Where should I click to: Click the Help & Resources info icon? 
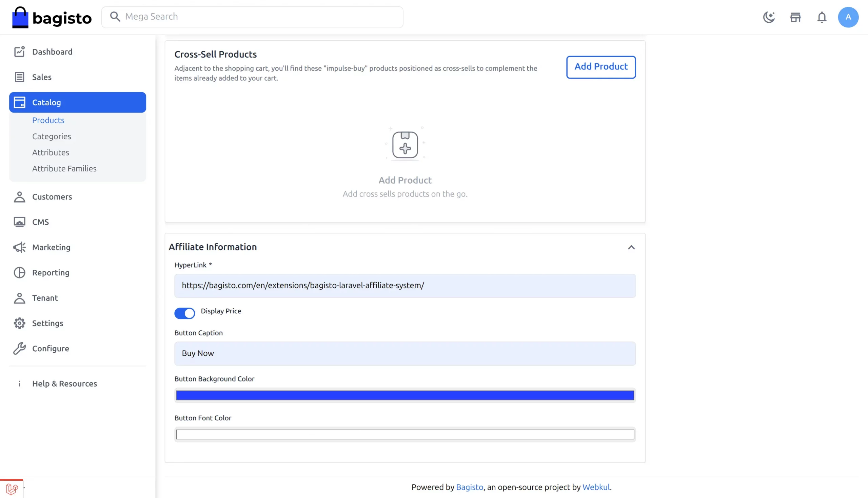(x=20, y=383)
